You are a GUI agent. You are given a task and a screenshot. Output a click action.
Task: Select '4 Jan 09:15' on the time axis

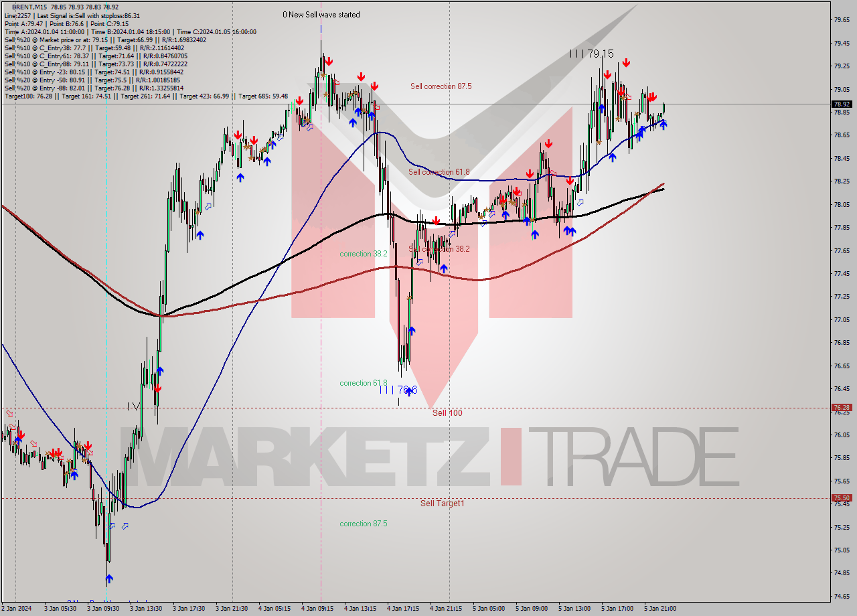pyautogui.click(x=318, y=609)
